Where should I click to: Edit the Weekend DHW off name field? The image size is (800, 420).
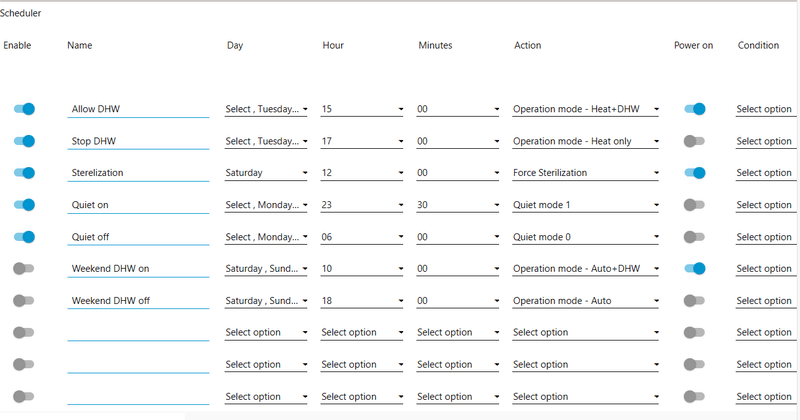pos(138,300)
